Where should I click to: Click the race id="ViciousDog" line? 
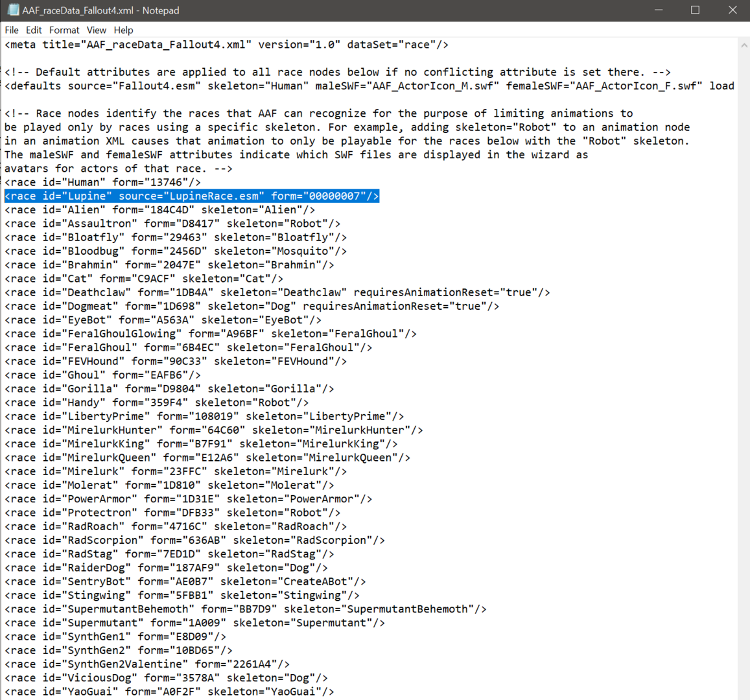167,678
